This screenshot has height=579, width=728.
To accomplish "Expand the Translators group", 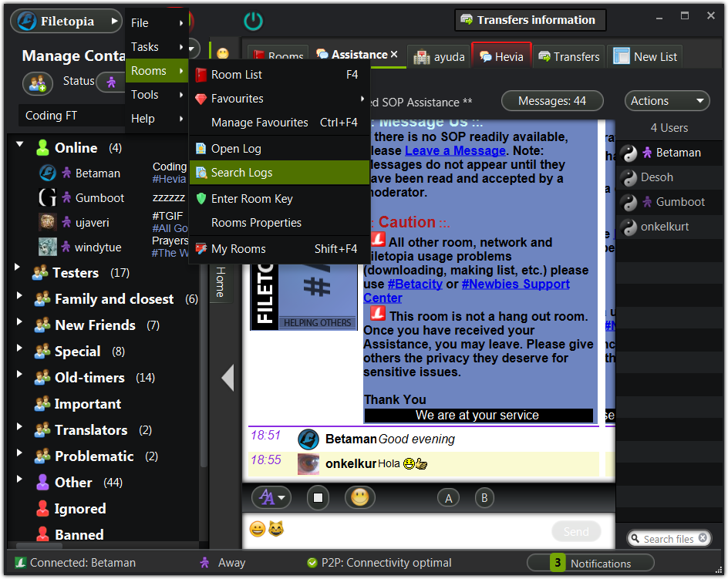I will pos(19,426).
